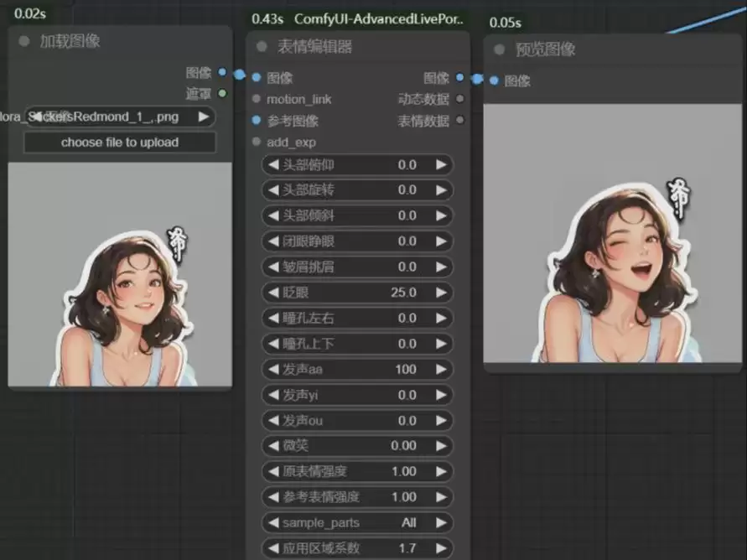
Task: Decrease 发声yi value with left arrow
Action: (273, 395)
